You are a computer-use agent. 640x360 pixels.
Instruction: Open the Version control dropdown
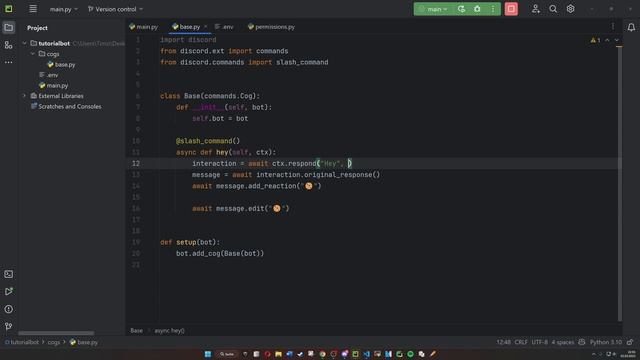click(116, 9)
